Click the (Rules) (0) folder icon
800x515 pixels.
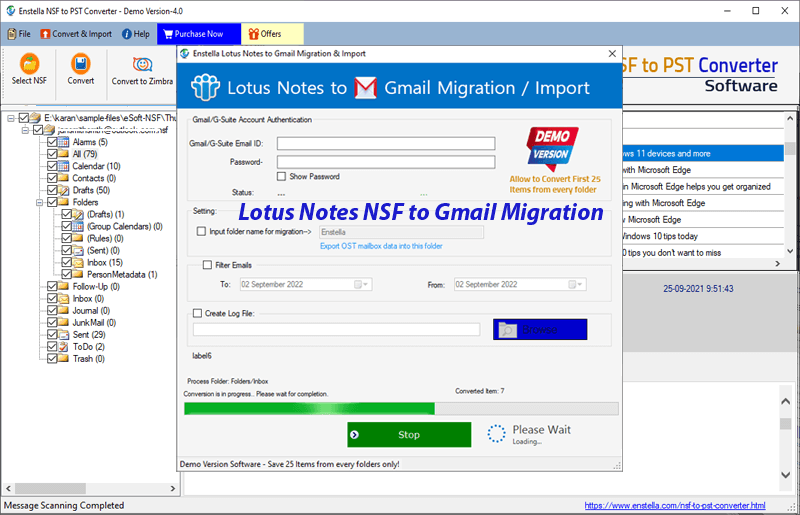click(x=78, y=238)
